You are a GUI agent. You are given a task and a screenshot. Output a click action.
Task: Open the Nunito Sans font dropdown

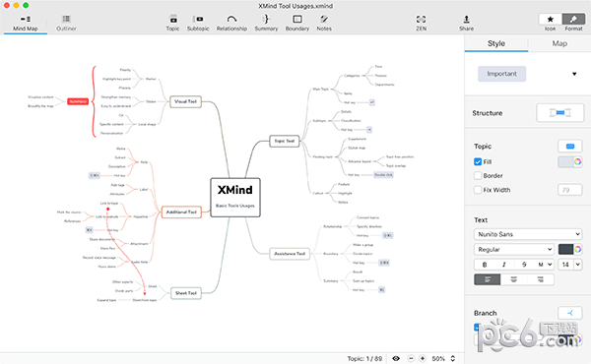coord(528,234)
